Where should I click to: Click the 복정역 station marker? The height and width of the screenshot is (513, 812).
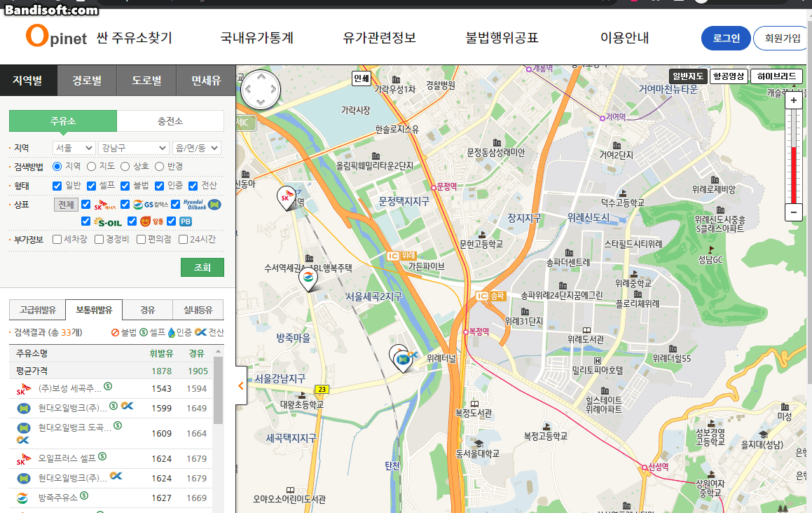[466, 332]
